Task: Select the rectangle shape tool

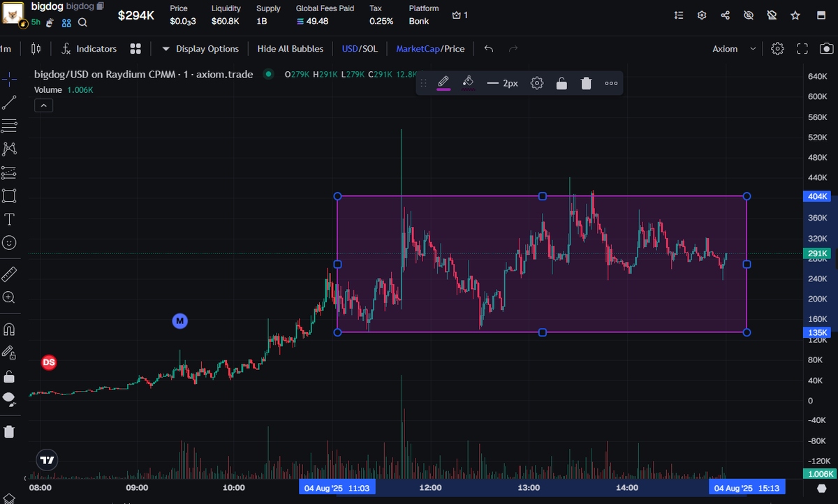Action: point(9,195)
